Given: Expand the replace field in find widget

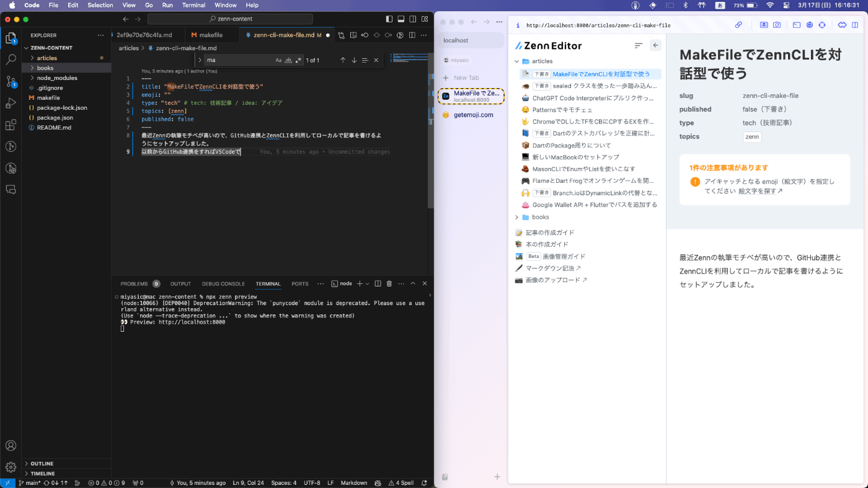Looking at the screenshot, I should tap(200, 60).
